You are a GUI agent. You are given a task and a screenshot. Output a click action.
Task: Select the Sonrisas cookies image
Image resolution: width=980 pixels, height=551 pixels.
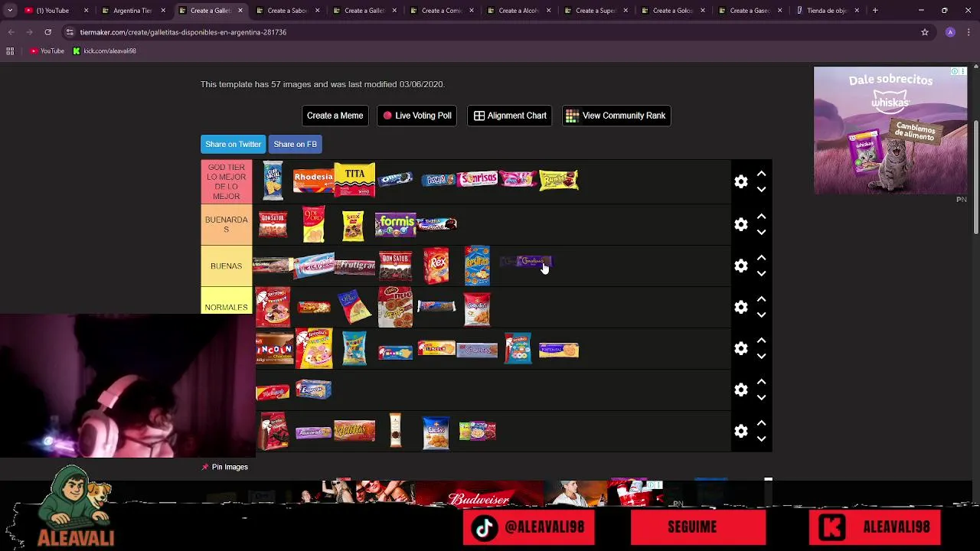(477, 179)
